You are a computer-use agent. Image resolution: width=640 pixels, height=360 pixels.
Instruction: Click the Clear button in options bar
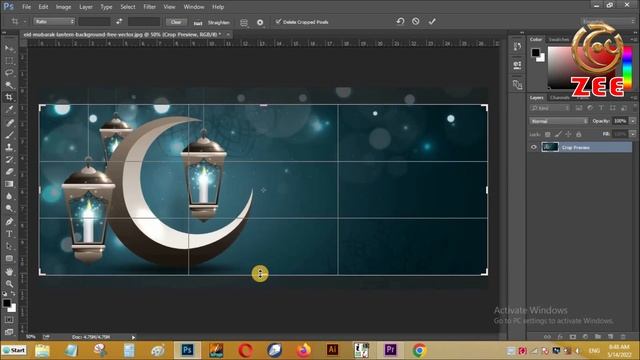click(x=176, y=22)
